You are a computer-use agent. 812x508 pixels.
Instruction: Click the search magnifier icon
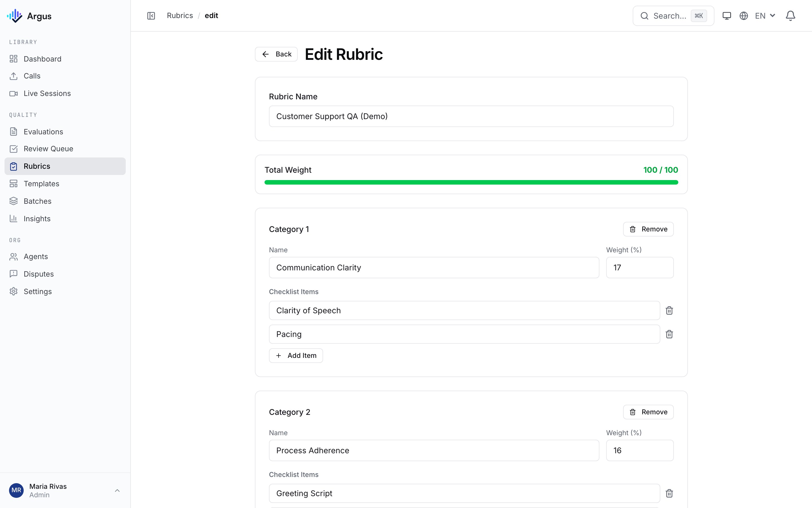(644, 16)
